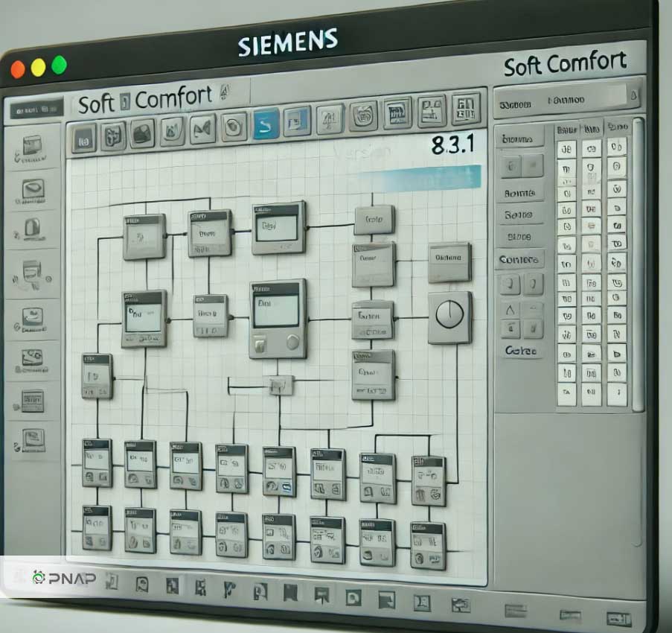Select the bottom-right block of the diagram
The image size is (672, 633).
(428, 546)
